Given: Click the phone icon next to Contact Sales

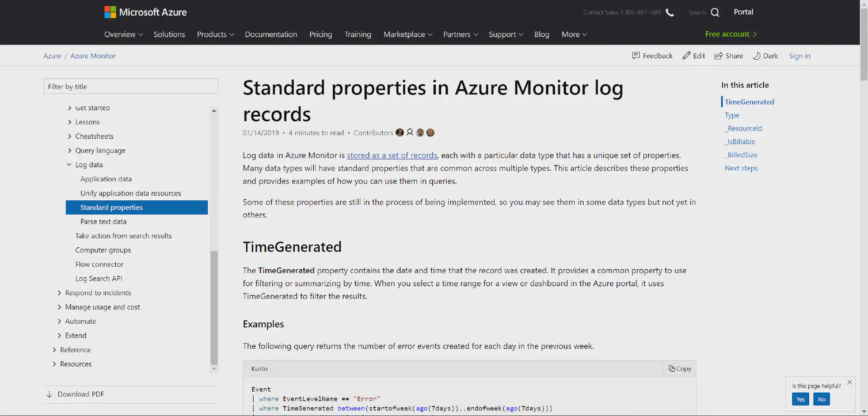Looking at the screenshot, I should click(670, 12).
